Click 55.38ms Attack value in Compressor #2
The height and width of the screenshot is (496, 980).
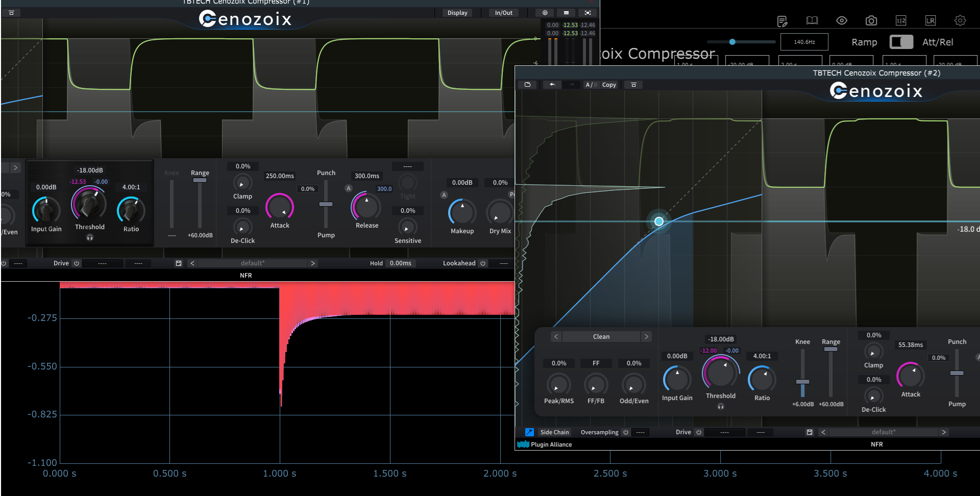[x=911, y=345]
